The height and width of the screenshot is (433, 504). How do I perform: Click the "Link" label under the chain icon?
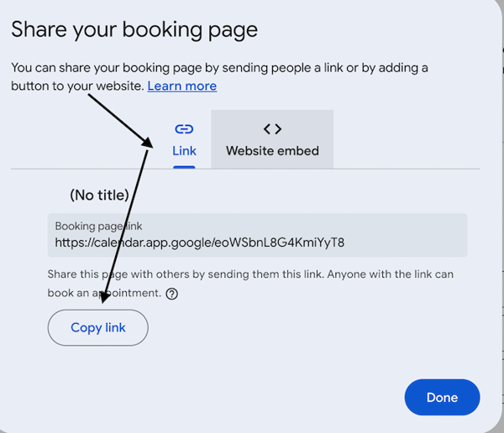point(184,151)
